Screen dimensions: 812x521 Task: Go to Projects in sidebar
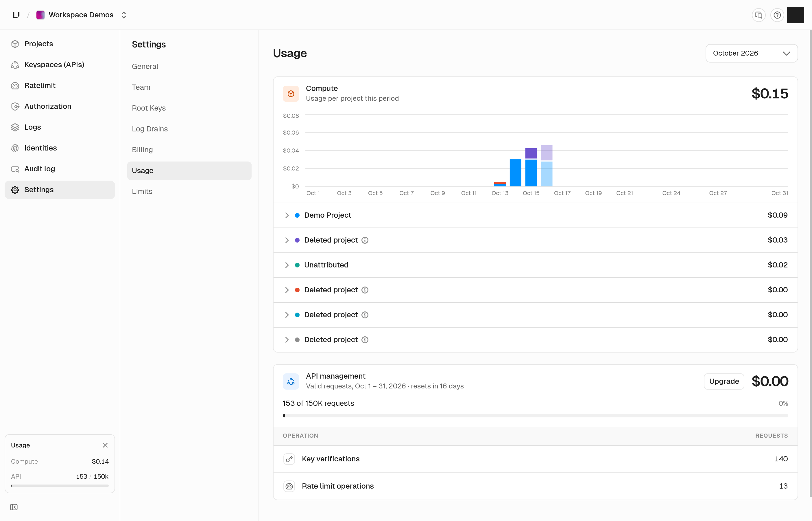[x=60, y=44]
